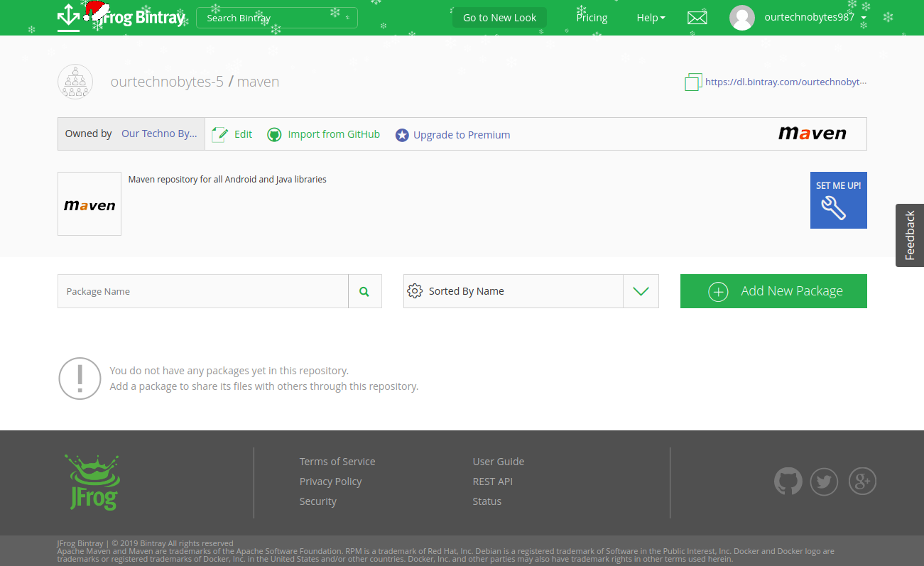The image size is (924, 566).
Task: Click 'Add a package to share' help text
Action: click(x=263, y=386)
